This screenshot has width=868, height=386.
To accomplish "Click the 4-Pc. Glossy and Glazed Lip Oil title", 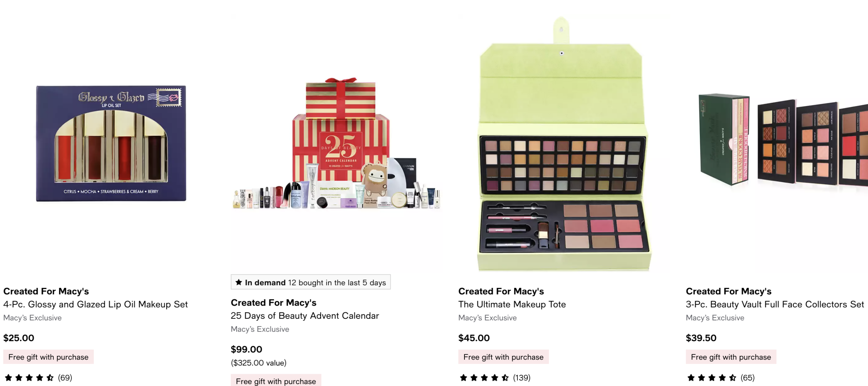I will (x=95, y=304).
